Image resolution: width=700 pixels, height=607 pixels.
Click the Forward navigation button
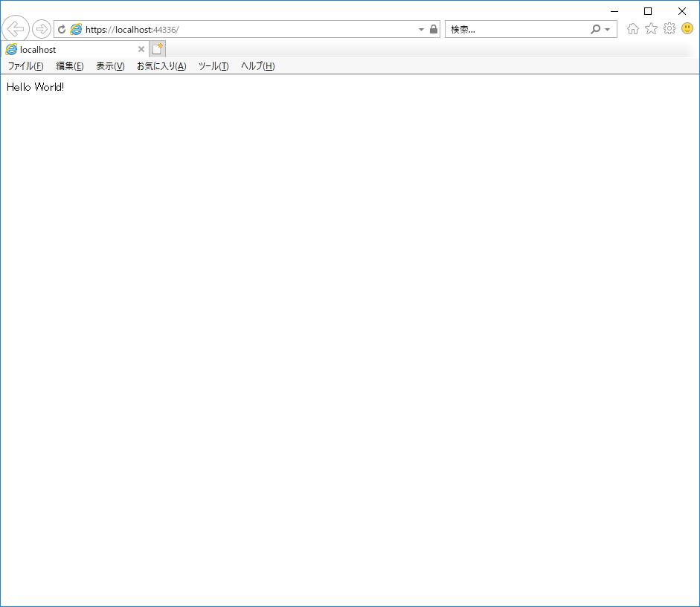coord(42,28)
